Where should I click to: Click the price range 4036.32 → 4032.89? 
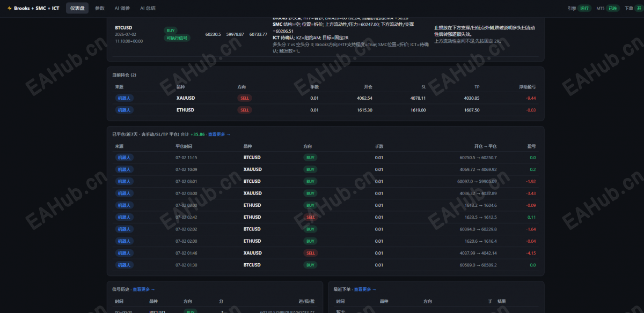[478, 193]
